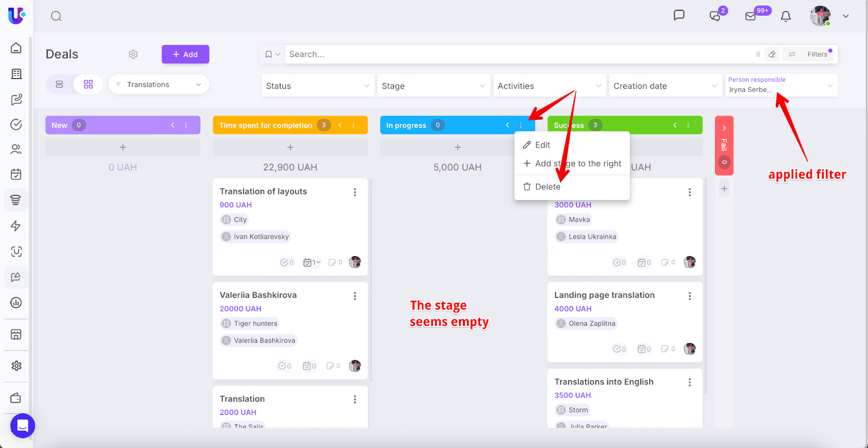Click the user avatar in top bar
Screen dimensions: 868x448
(x=821, y=16)
